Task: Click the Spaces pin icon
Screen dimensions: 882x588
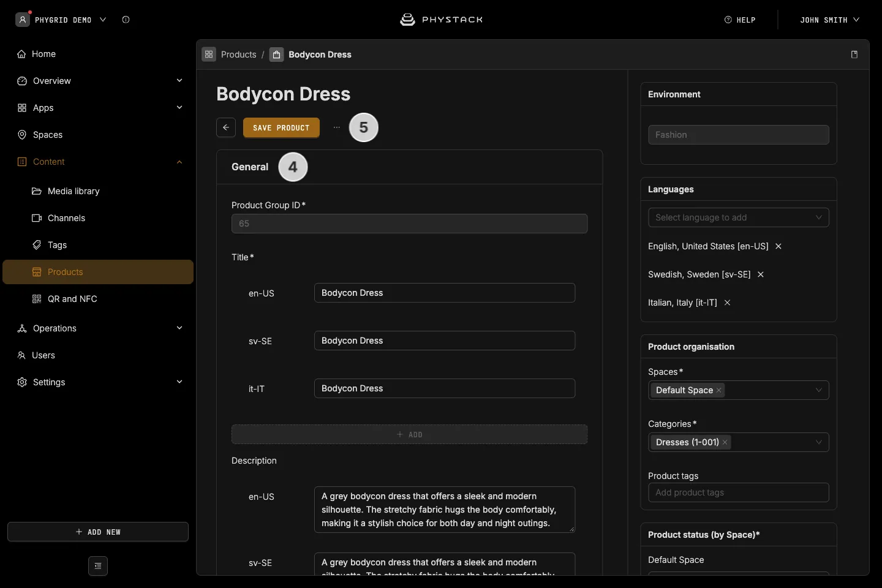Action: tap(22, 135)
